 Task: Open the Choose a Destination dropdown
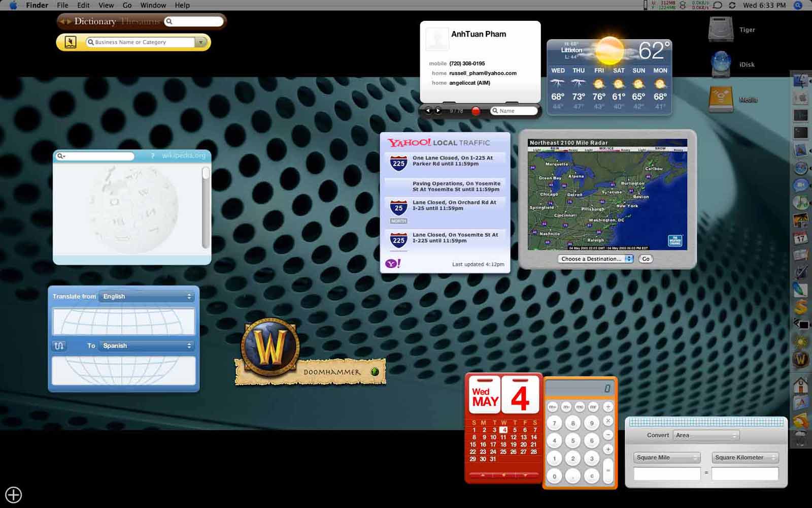point(596,259)
